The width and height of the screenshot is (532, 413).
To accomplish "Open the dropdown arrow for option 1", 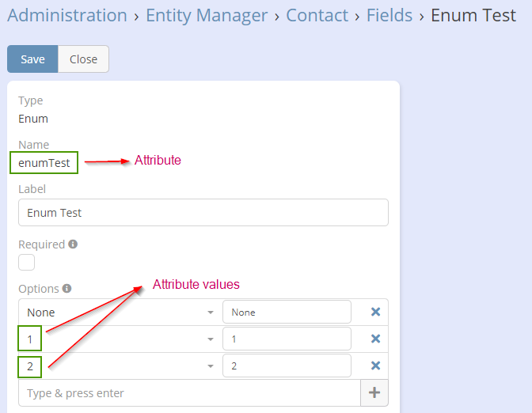I will coord(211,339).
